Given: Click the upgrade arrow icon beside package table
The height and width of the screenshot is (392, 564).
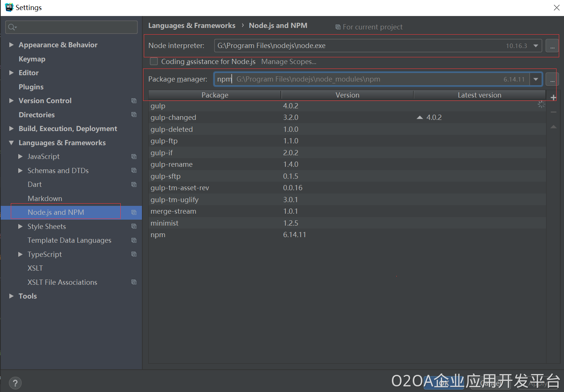Looking at the screenshot, I should (x=554, y=127).
